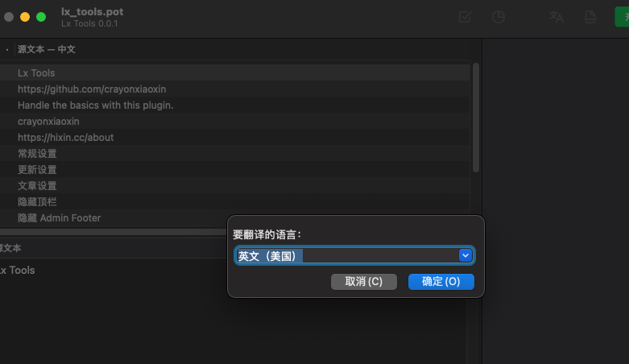Open the translation statistics pie-chart icon

[499, 17]
